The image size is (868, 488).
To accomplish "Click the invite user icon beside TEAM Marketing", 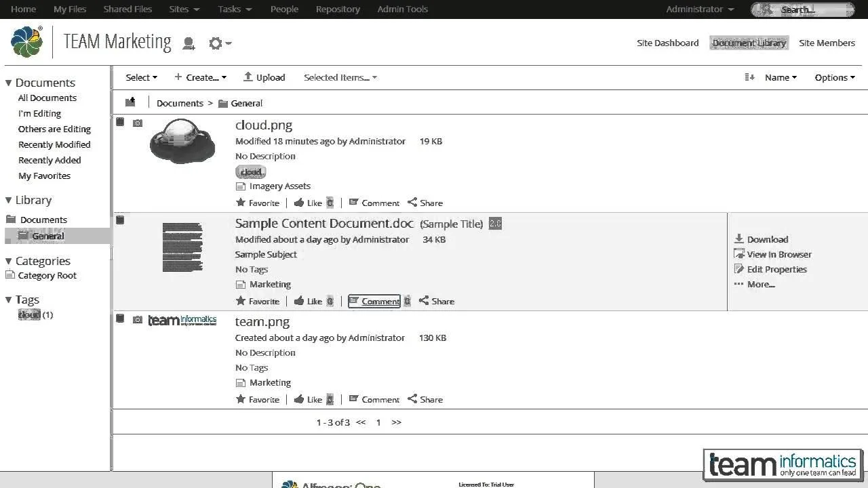I will click(x=189, y=43).
